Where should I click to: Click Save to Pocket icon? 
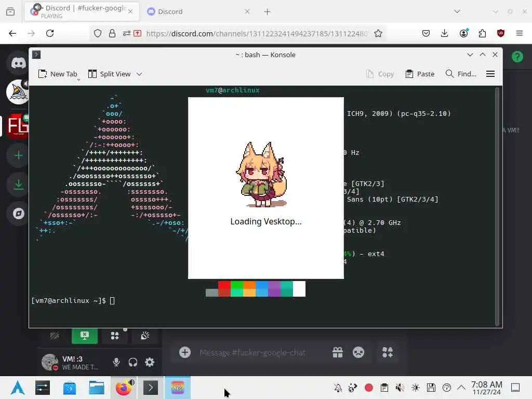(426, 33)
